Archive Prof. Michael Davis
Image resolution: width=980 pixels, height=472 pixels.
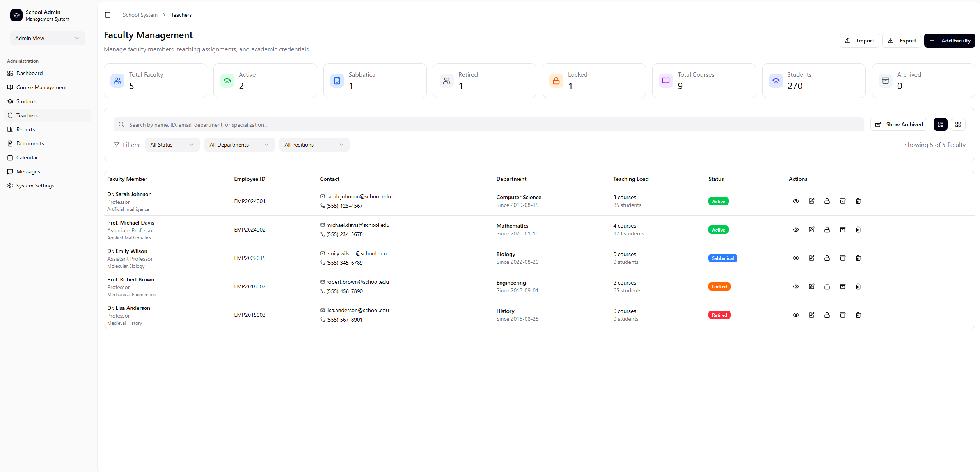tap(843, 230)
